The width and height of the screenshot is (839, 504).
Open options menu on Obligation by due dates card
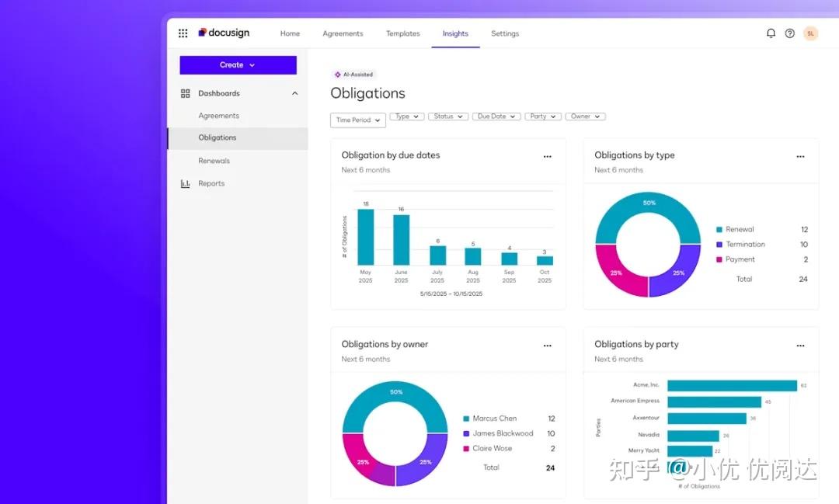click(x=547, y=156)
